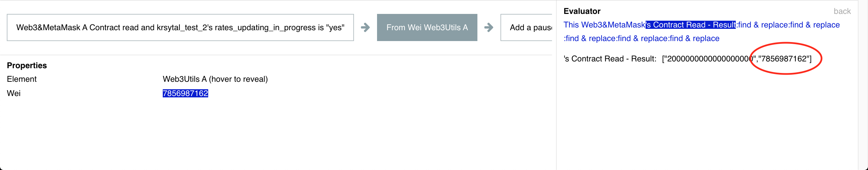Open the Add a pause step
The height and width of the screenshot is (170, 868).
[526, 27]
